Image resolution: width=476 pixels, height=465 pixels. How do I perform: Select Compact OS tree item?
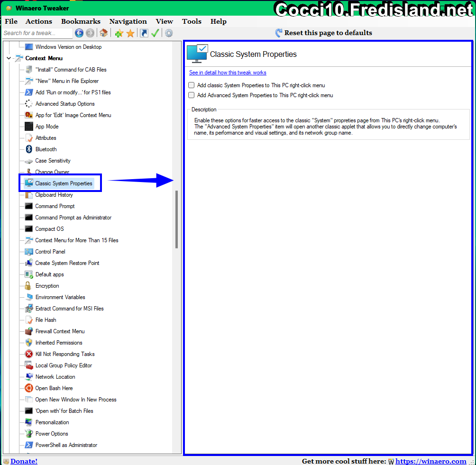point(49,229)
